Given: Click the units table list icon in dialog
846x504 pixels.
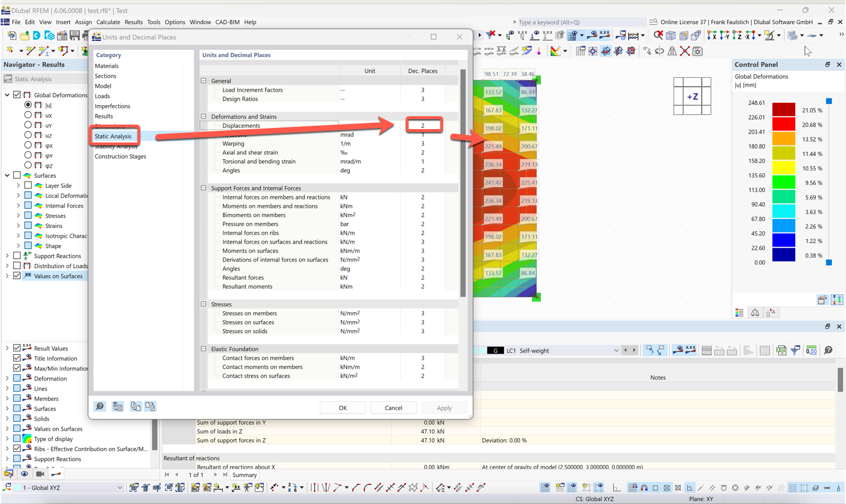Looking at the screenshot, I should 117,407.
